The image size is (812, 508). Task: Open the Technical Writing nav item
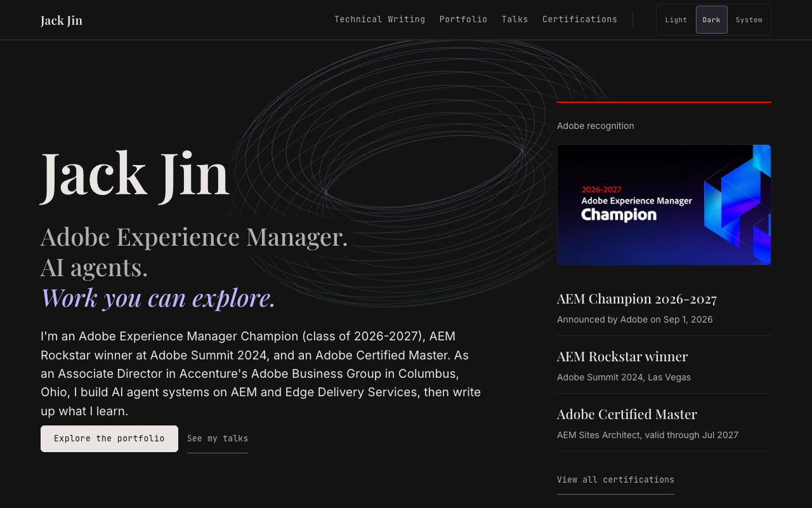pyautogui.click(x=380, y=20)
